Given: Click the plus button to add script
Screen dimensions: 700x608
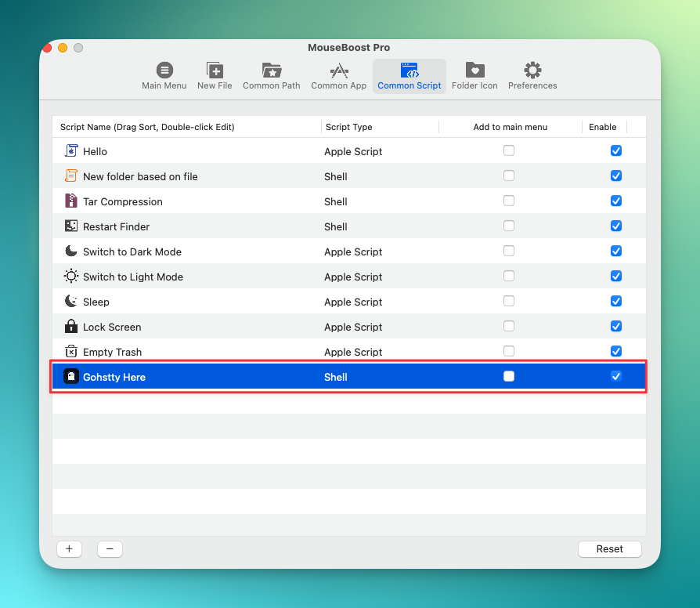Looking at the screenshot, I should (69, 549).
